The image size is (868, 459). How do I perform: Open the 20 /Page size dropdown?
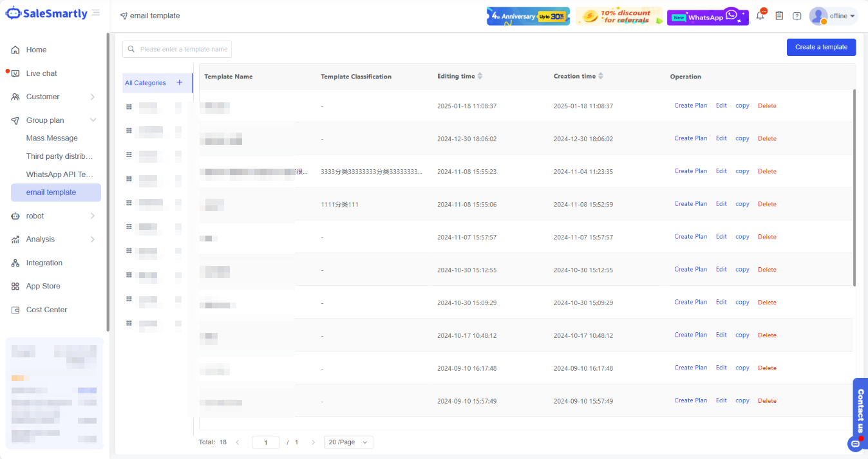point(348,442)
